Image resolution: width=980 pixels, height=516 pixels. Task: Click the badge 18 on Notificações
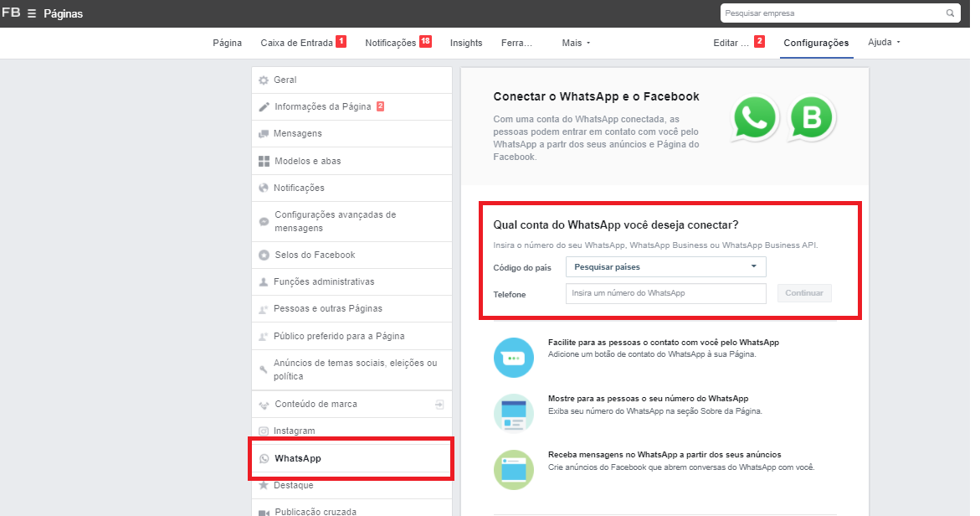click(425, 41)
